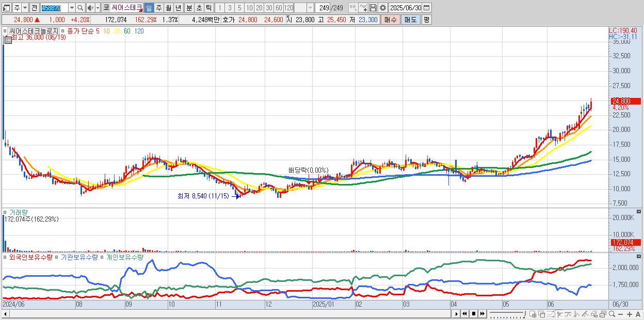Click the 120-day moving average label

pos(139,31)
